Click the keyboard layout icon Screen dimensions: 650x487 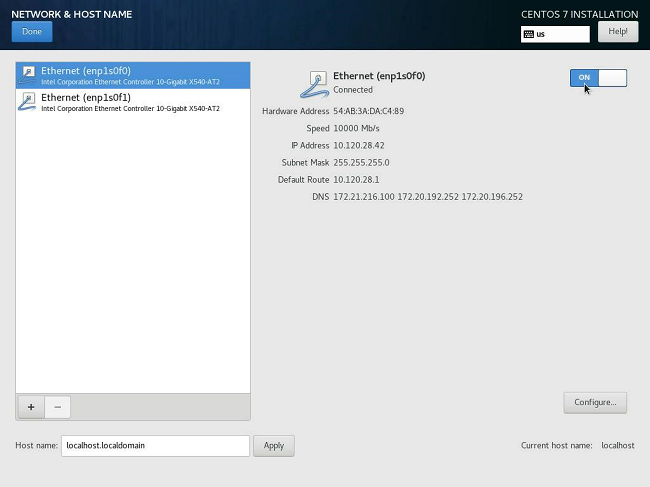528,34
